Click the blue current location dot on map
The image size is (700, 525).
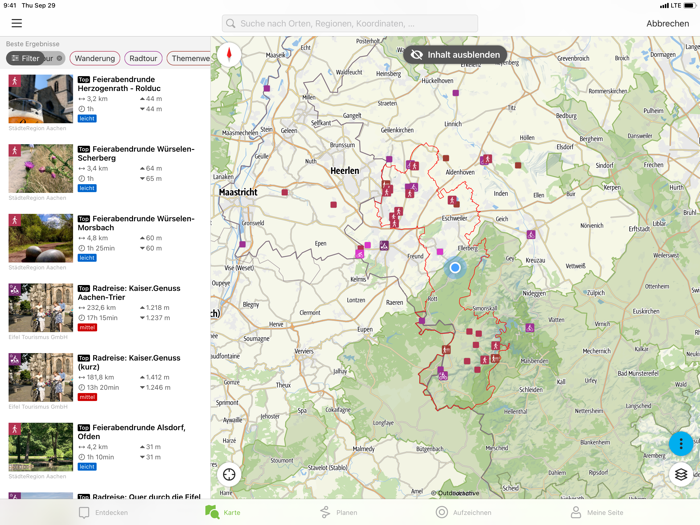[455, 267]
